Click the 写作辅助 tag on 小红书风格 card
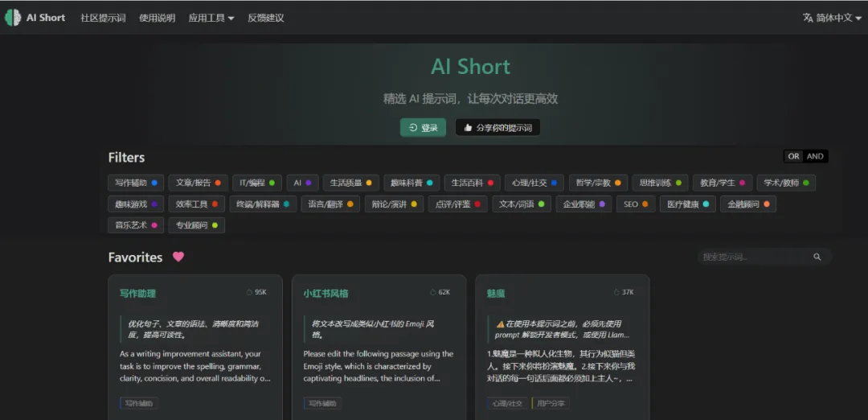Viewport: 868px width, 420px height. 323,403
